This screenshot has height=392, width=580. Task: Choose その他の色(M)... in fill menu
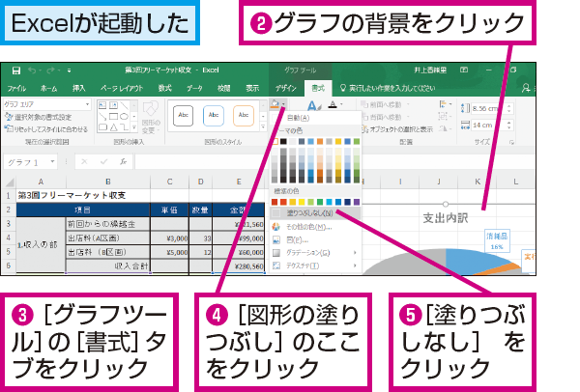click(315, 227)
